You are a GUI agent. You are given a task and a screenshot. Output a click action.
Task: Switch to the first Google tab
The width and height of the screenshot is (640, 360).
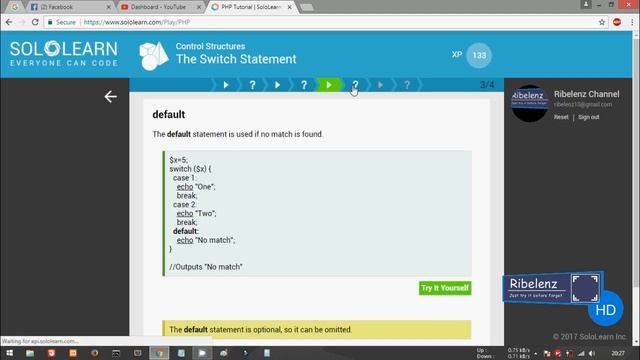tap(15, 7)
